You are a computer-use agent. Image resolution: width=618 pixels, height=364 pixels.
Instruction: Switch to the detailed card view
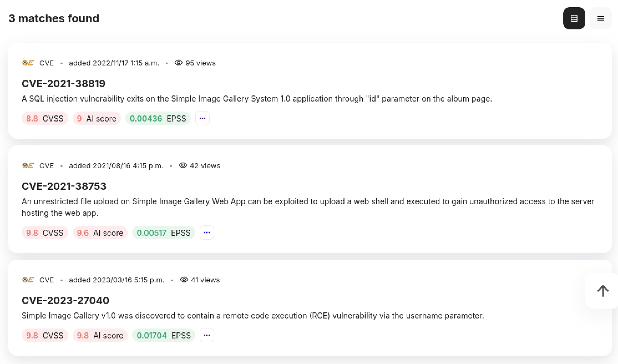pos(574,18)
